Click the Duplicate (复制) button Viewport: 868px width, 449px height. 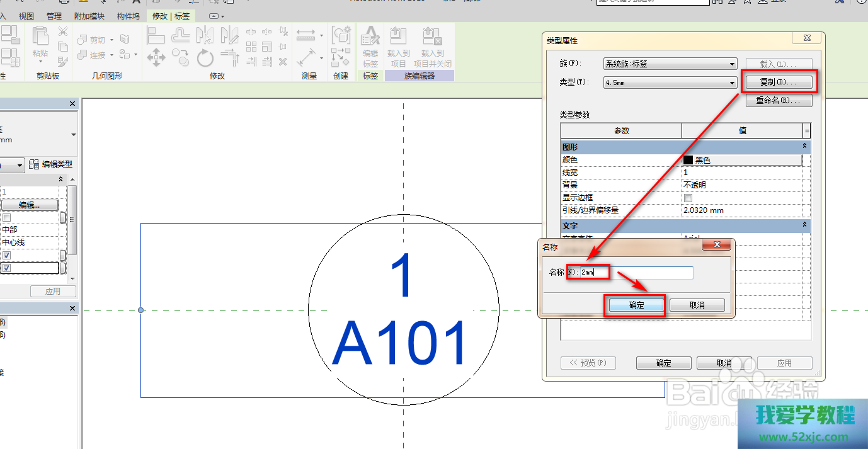(x=779, y=82)
